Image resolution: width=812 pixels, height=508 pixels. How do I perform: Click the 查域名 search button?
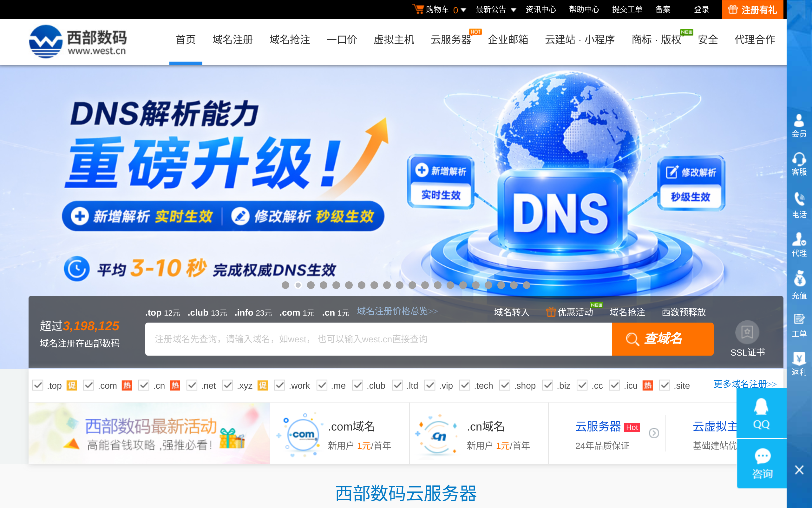(x=663, y=339)
